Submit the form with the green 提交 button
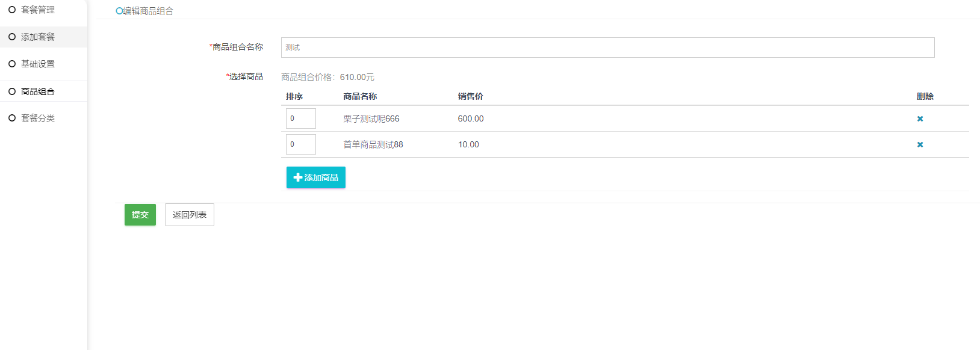Viewport: 980px width, 350px height. tap(140, 215)
